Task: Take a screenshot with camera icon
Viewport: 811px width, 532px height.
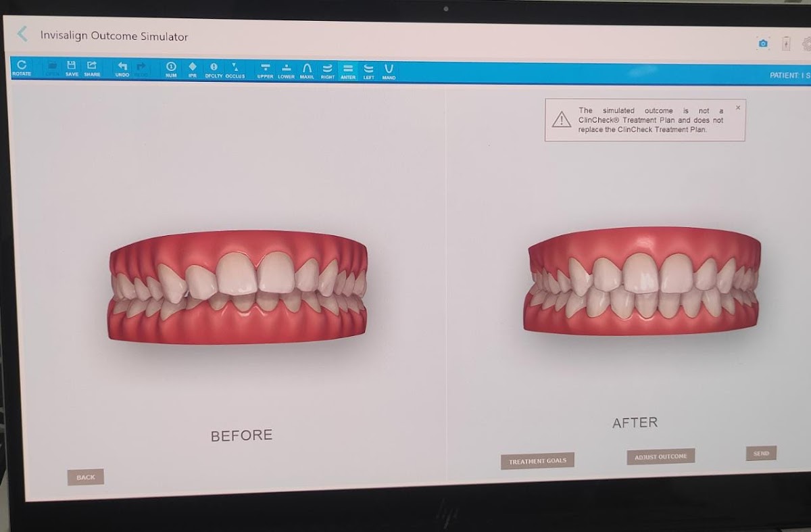Action: coord(763,43)
